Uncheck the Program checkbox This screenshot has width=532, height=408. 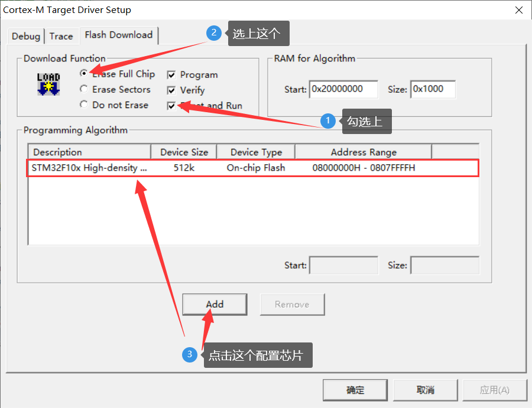coord(170,75)
